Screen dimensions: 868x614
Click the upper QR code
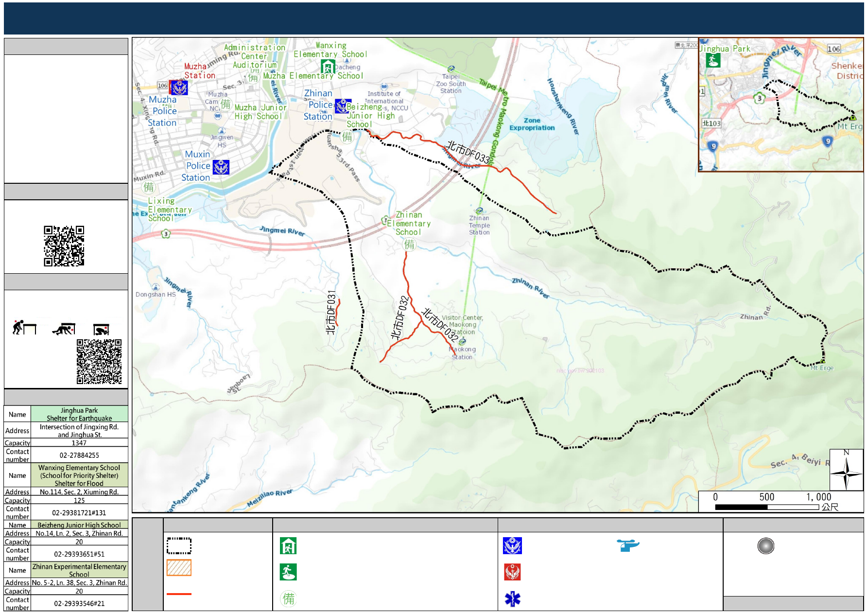point(64,246)
